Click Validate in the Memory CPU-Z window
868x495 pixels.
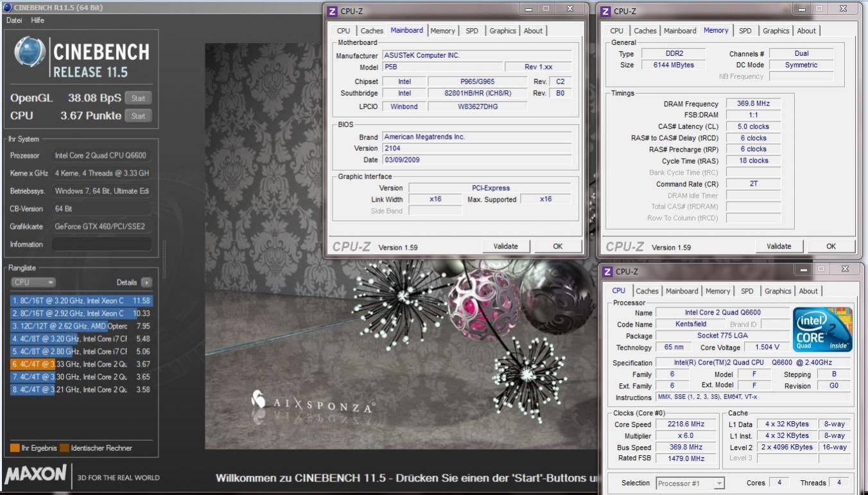[x=779, y=246]
